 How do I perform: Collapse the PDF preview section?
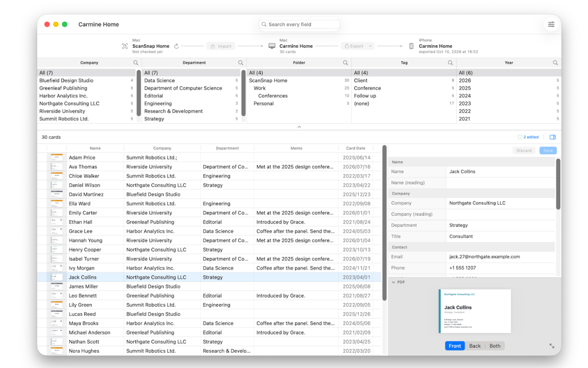tap(393, 282)
